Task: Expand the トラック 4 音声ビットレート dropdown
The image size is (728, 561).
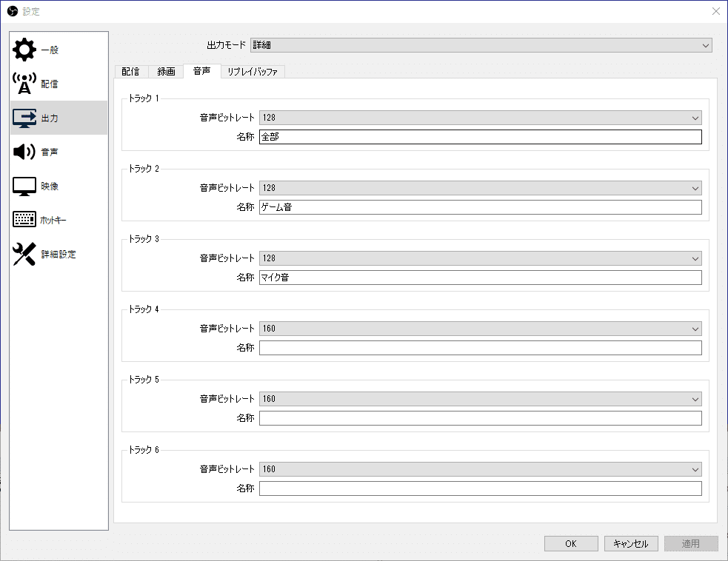Action: click(480, 329)
